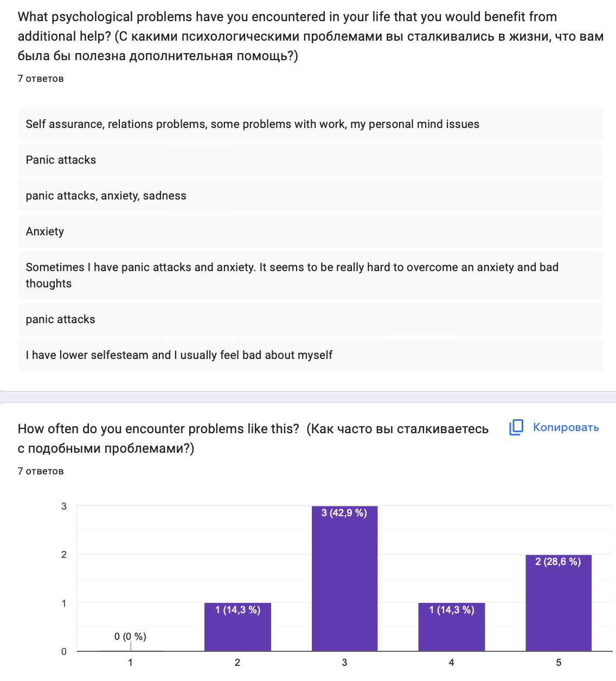Click the x-axis label 1
This screenshot has width=616, height=681.
click(130, 663)
